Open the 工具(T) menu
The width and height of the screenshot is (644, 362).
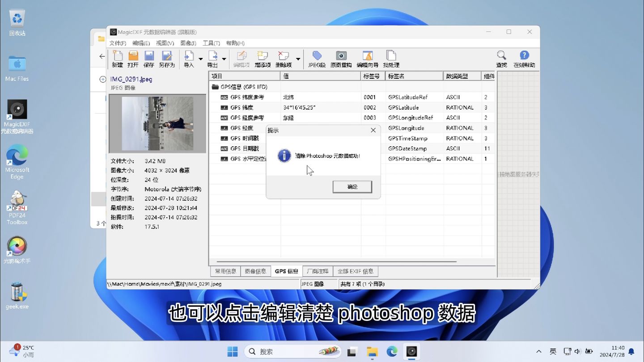click(x=211, y=43)
